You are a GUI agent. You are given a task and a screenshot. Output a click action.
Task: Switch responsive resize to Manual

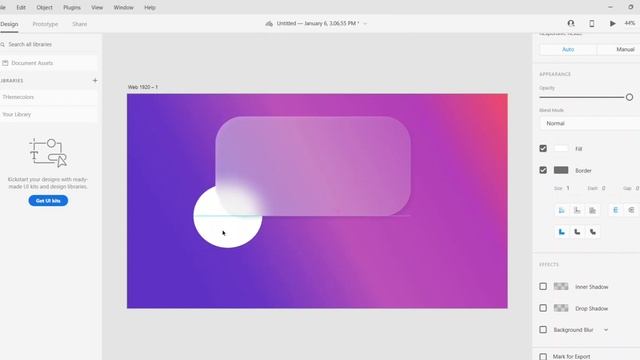619,49
